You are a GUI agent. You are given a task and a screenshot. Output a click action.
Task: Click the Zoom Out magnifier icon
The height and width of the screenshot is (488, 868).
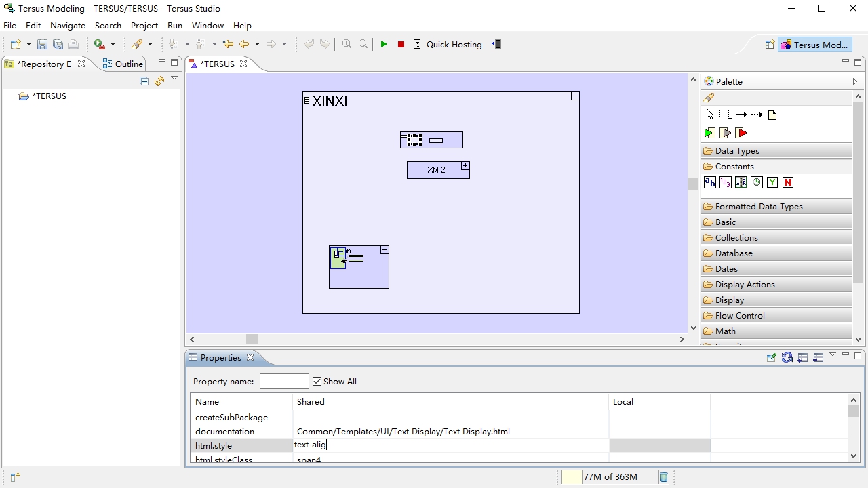[363, 45]
